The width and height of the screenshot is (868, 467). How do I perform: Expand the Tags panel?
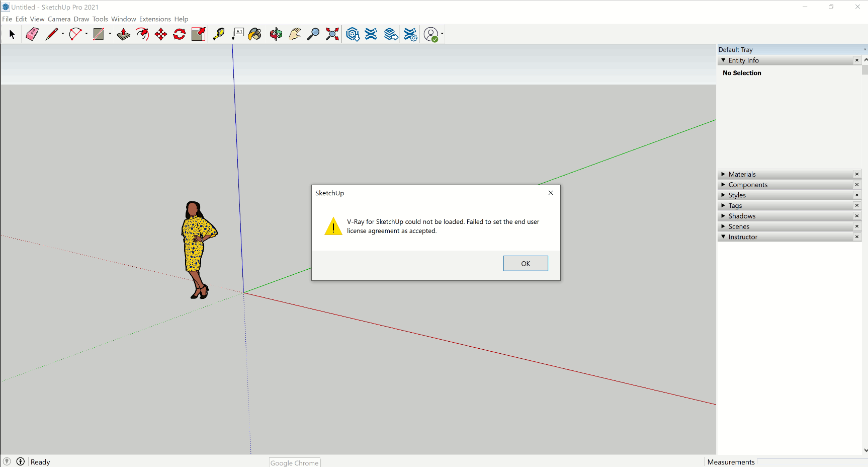click(x=723, y=205)
